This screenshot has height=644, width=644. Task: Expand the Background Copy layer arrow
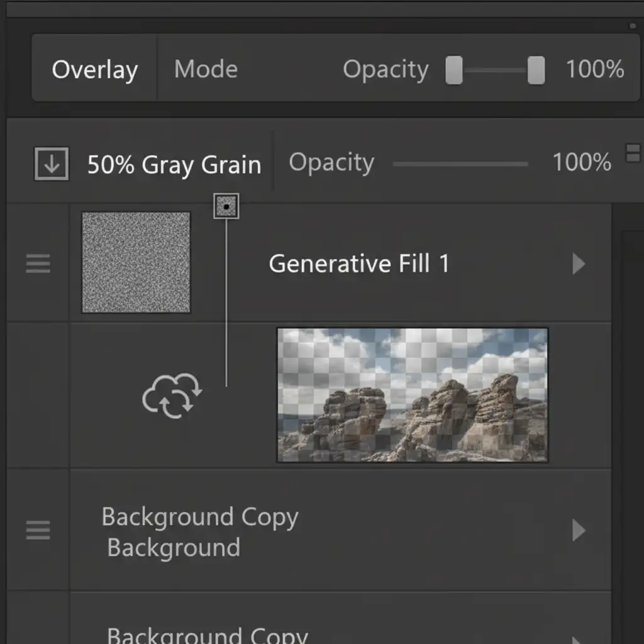[x=579, y=531]
